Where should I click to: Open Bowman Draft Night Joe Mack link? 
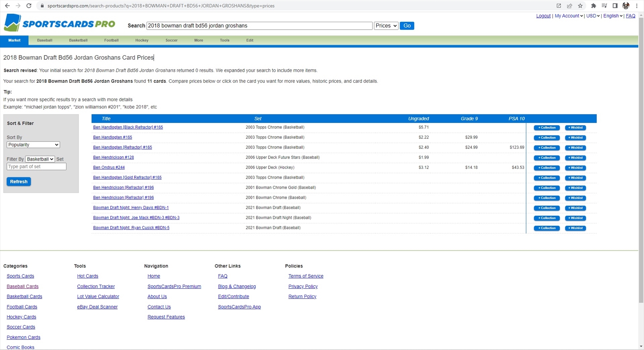tap(136, 218)
